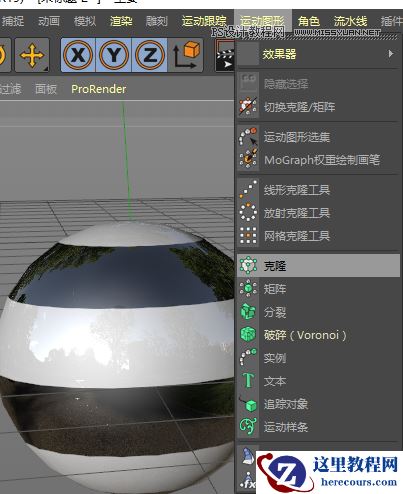Click the Voronoi fracture icon
Image resolution: width=403 pixels, height=494 pixels.
tap(248, 334)
